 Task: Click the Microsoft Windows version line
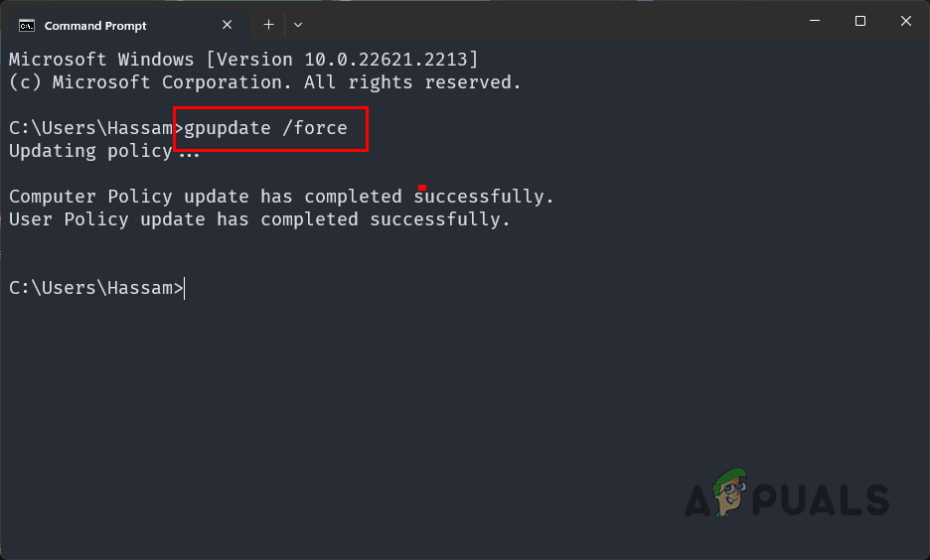coord(243,60)
